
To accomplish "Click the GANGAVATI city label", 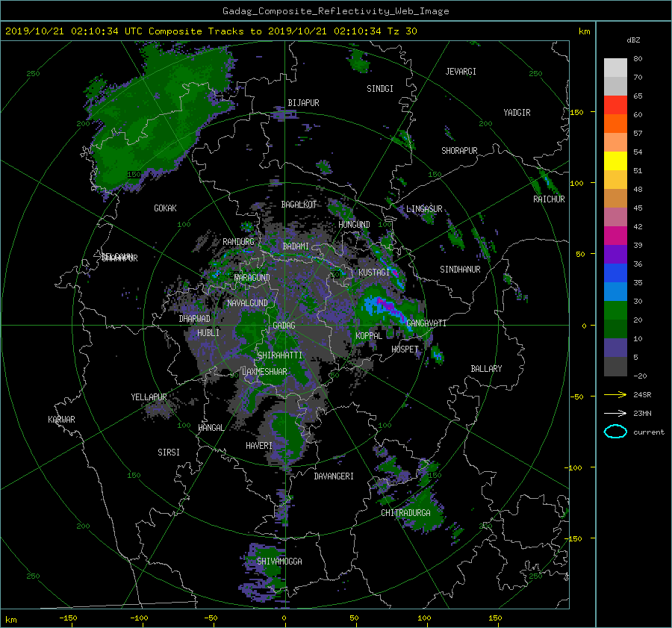I will 426,323.
